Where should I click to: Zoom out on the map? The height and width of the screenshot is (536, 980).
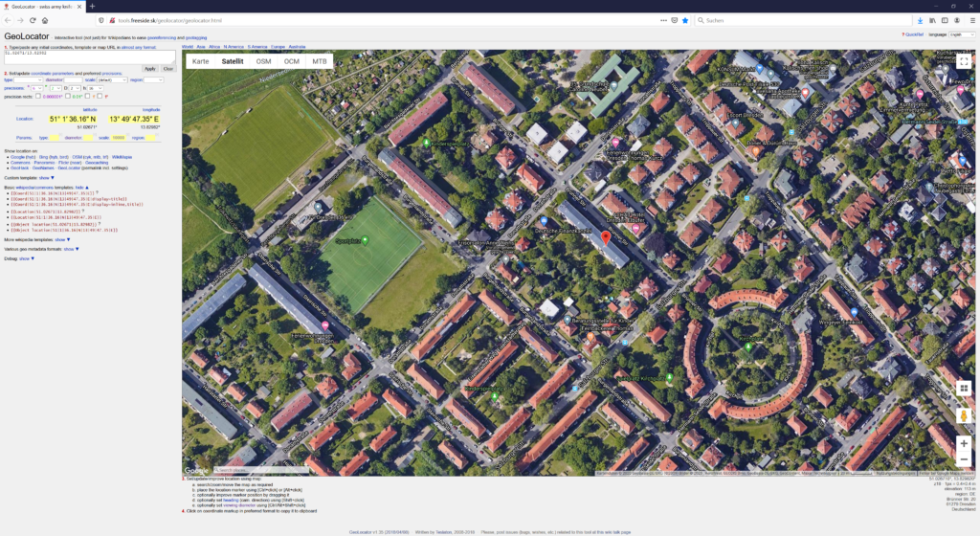[x=964, y=460]
